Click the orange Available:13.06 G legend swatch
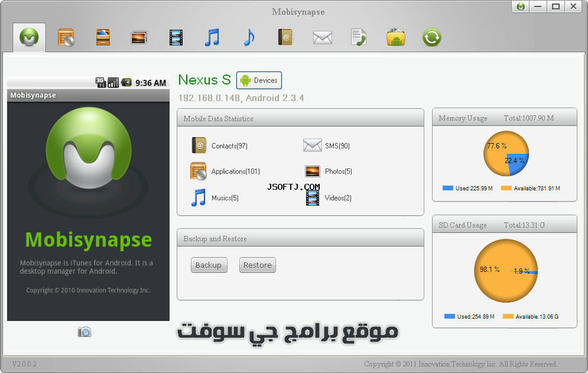 tap(508, 316)
